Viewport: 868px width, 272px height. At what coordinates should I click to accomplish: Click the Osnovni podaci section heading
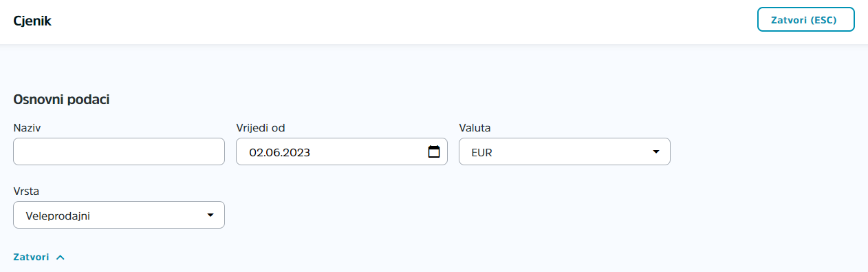[62, 100]
